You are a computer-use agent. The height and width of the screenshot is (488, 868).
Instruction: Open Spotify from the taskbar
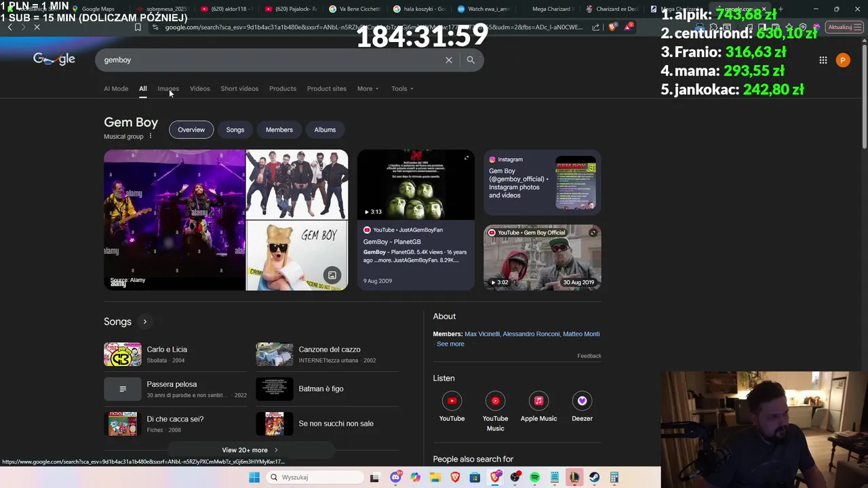click(535, 477)
